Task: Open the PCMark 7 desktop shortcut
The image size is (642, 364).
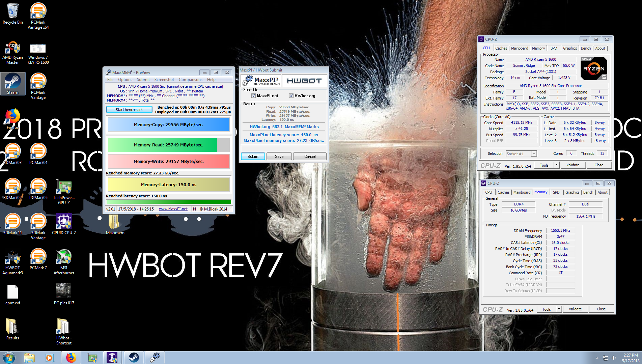Action: [x=38, y=259]
